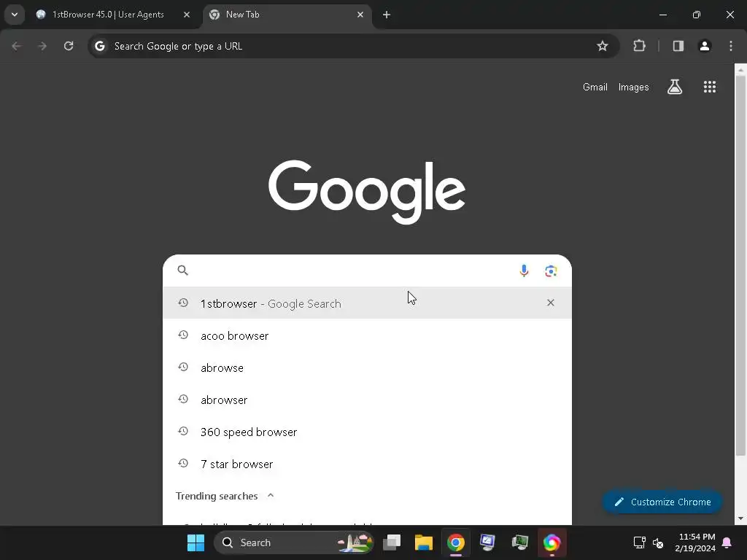Click the forward navigation arrow
747x560 pixels.
pos(42,46)
